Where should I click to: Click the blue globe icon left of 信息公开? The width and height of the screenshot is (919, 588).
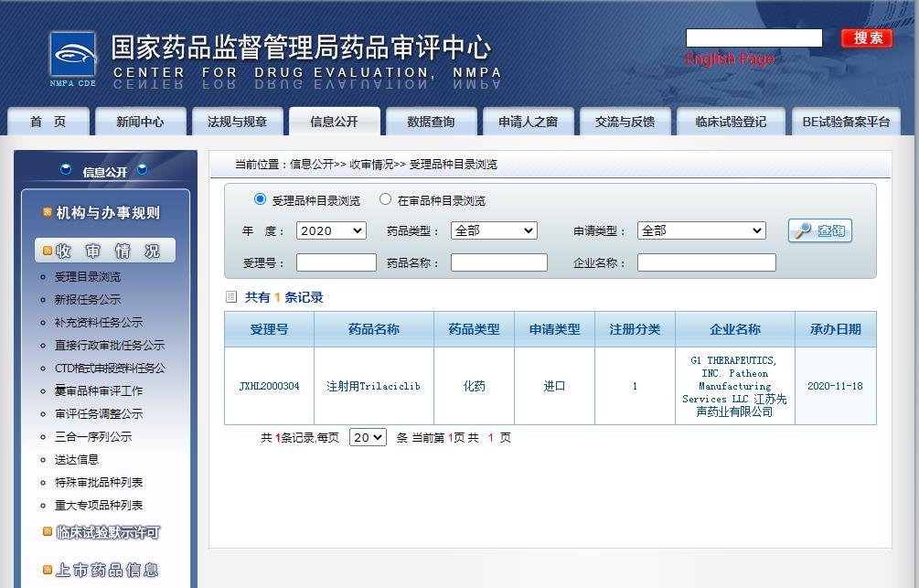[66, 170]
